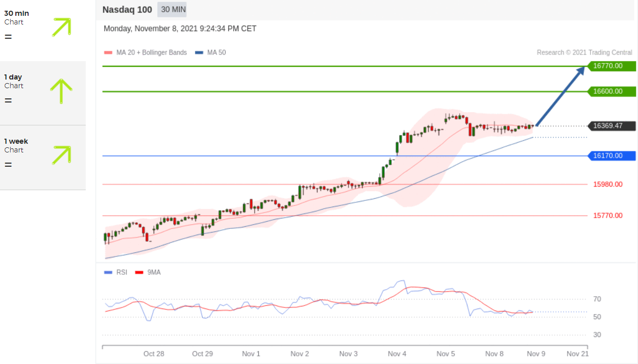Click the Nov 8 date label
This screenshot has width=638, height=364.
pos(495,354)
